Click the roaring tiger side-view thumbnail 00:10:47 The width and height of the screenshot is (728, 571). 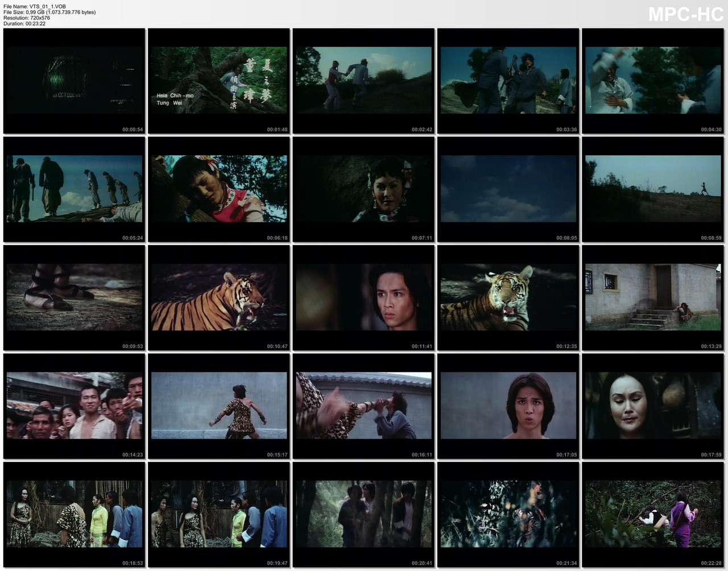click(219, 297)
